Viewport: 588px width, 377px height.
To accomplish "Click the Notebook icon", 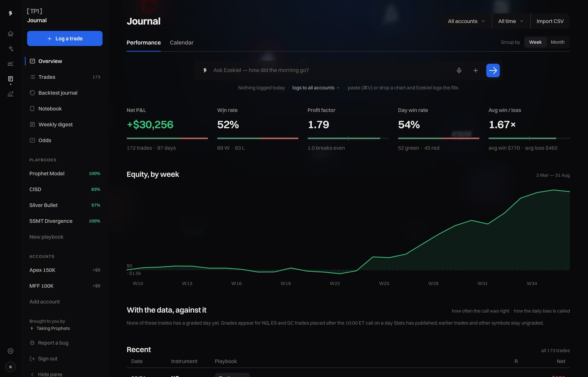I will pos(32,108).
